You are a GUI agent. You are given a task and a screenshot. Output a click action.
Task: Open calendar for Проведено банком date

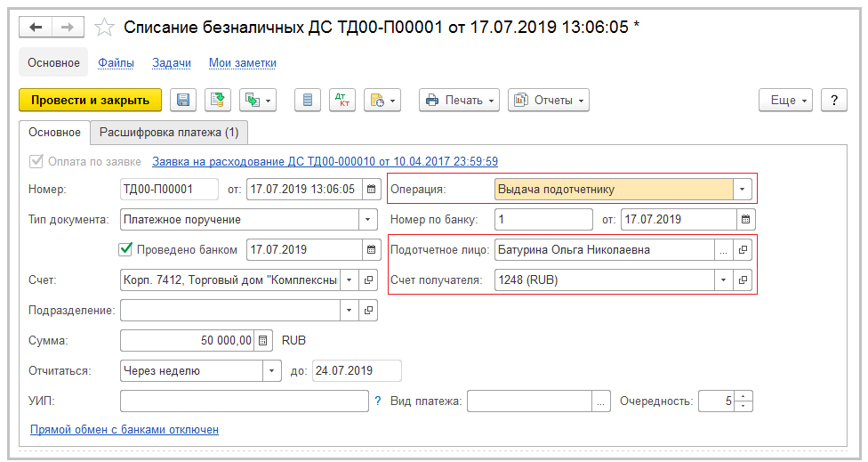(x=371, y=249)
